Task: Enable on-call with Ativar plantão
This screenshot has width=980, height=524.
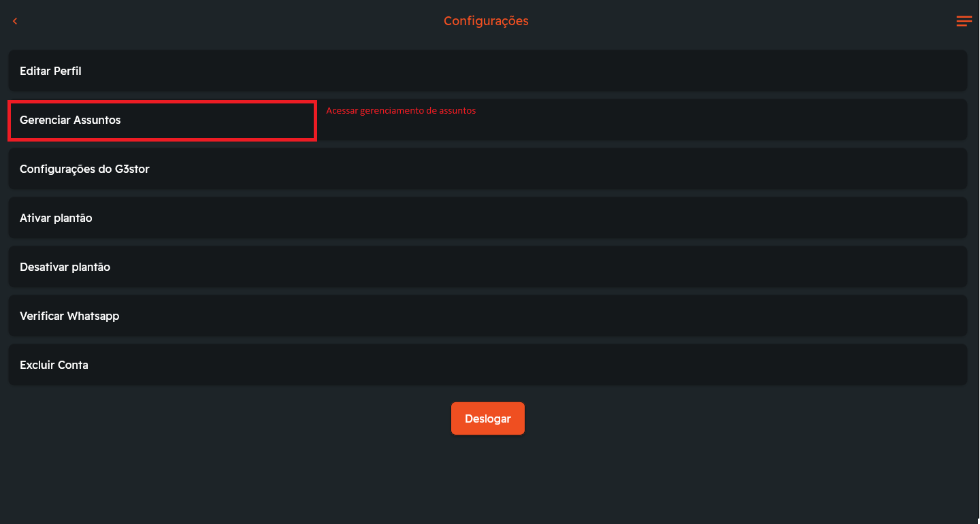Action: coord(487,218)
